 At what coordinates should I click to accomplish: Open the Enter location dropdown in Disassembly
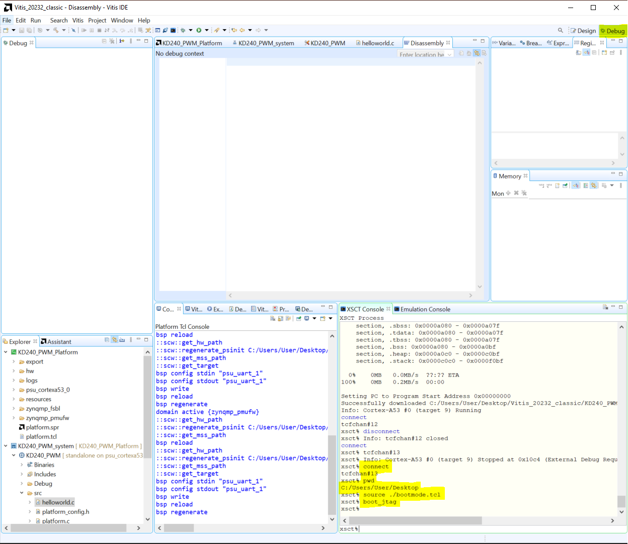tap(449, 54)
